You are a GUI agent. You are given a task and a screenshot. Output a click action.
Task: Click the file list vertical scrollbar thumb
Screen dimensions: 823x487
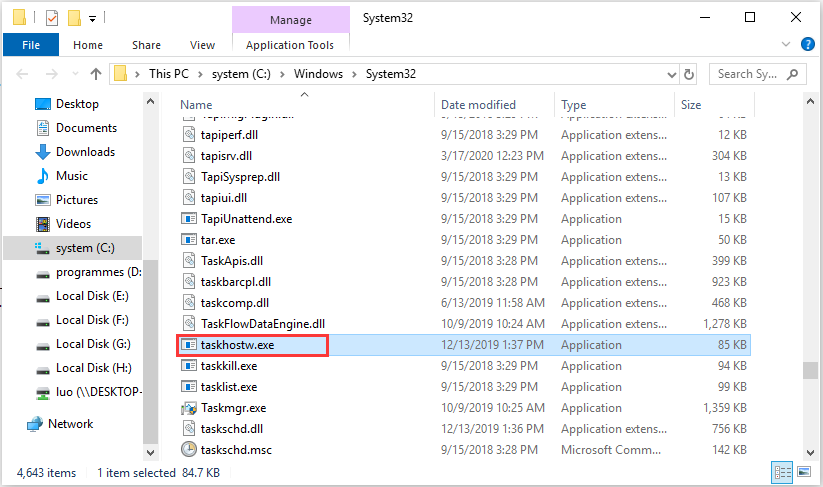pos(808,371)
